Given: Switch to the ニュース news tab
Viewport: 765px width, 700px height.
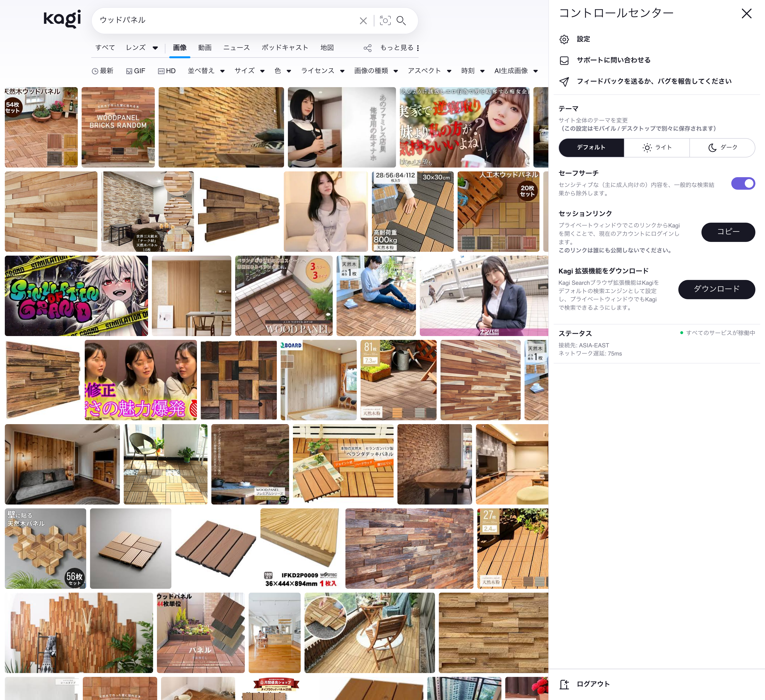Looking at the screenshot, I should point(236,48).
